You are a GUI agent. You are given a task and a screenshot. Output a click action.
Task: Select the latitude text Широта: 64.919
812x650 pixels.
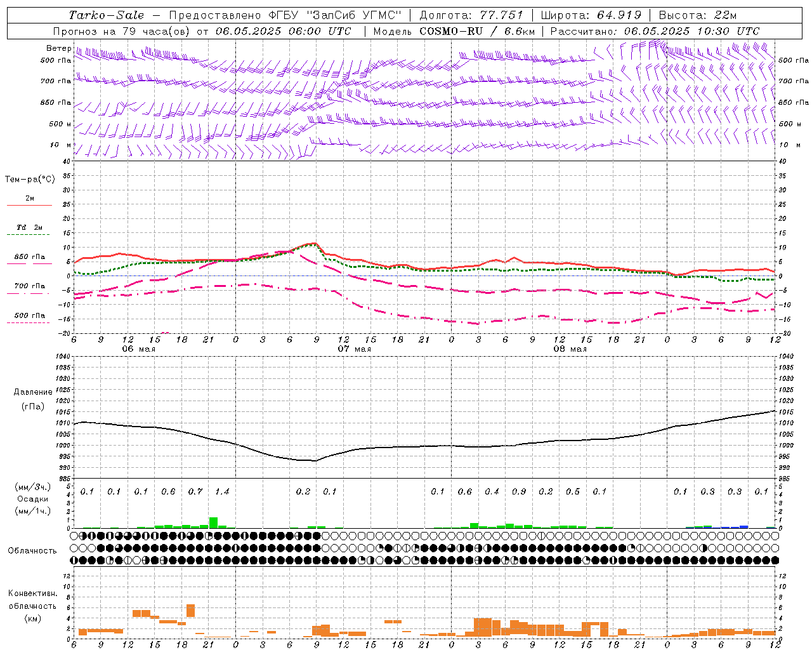coord(591,15)
